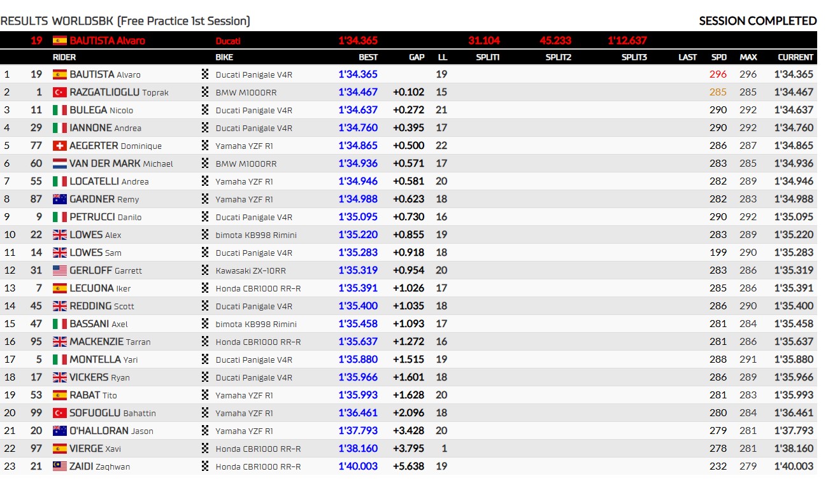This screenshot has width=828, height=504.
Task: Click checkered flag icon in LECUONA's row
Action: coord(205,288)
